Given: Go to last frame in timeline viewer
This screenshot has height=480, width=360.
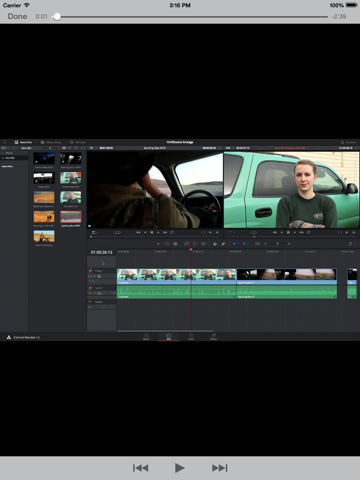Looking at the screenshot, I should [302, 232].
